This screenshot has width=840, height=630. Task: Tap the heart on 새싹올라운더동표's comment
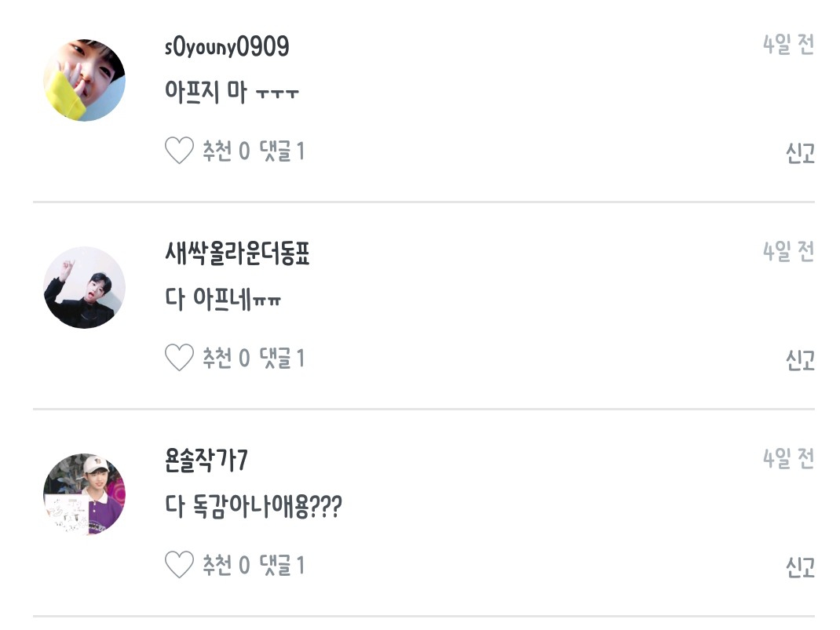pos(179,358)
